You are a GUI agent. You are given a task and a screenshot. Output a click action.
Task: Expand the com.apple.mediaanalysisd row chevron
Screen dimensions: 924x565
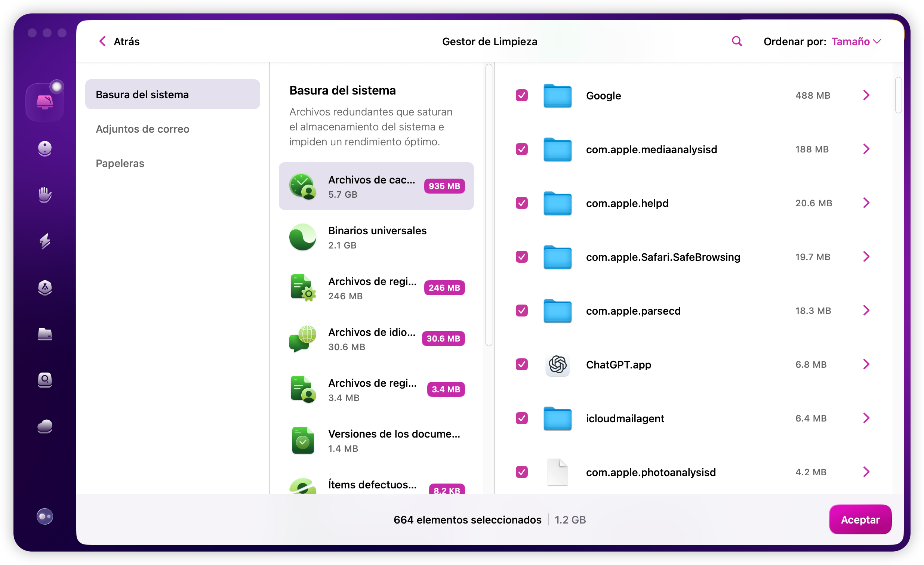(866, 149)
